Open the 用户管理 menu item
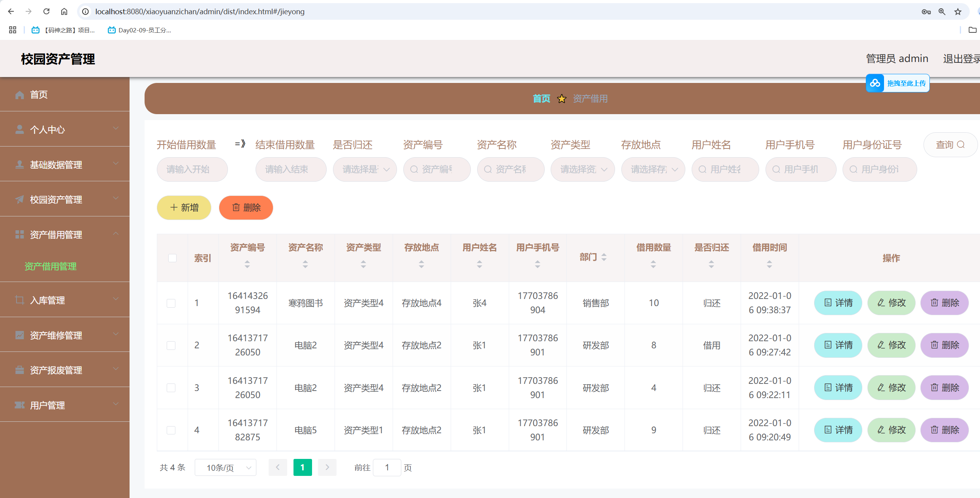 65,405
